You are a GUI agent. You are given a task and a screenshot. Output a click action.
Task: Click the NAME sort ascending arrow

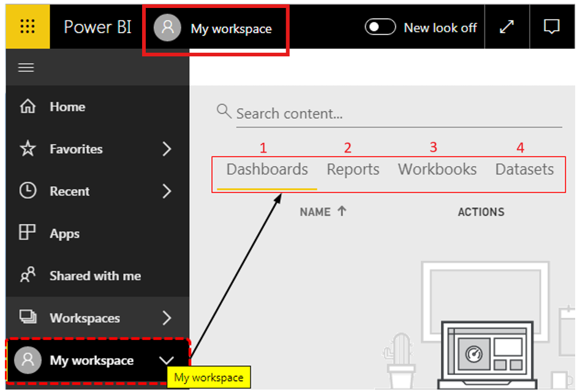pos(342,211)
